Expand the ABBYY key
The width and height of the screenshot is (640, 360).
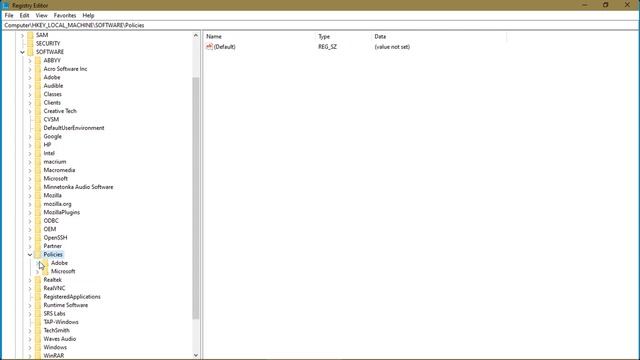(30, 60)
